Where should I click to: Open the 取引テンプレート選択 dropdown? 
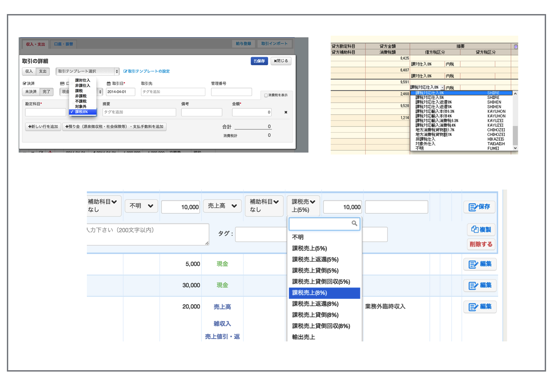point(87,71)
